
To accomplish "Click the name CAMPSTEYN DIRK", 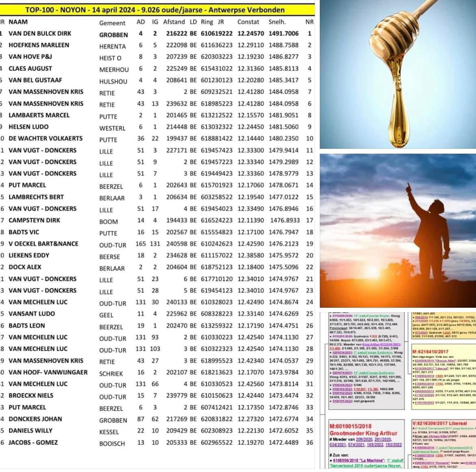I will (34, 220).
